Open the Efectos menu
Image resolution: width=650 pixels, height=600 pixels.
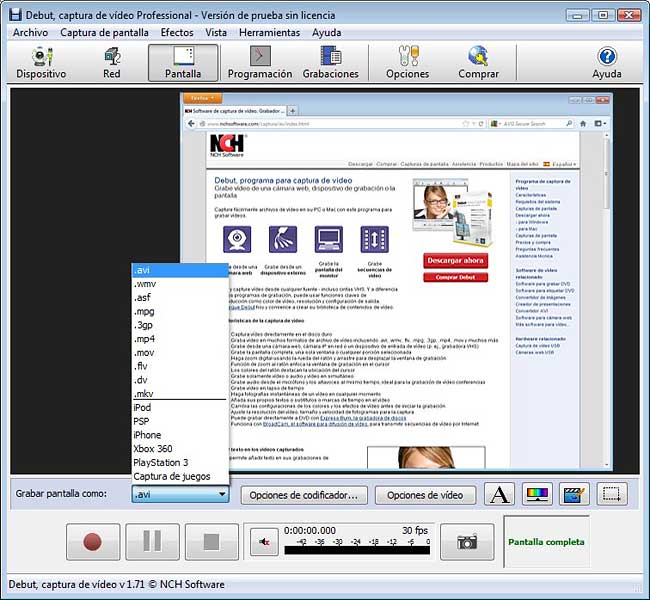coord(177,32)
